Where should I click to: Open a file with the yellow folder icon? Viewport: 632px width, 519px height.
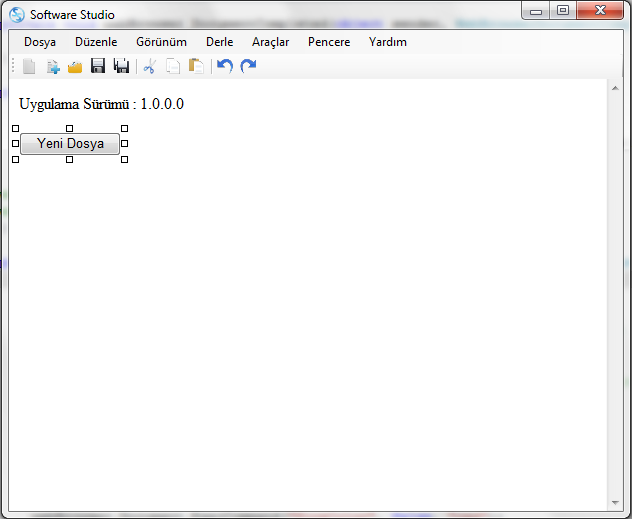click(75, 67)
